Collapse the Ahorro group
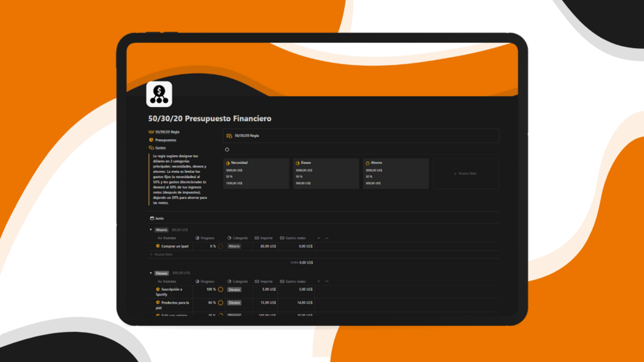 click(x=151, y=230)
